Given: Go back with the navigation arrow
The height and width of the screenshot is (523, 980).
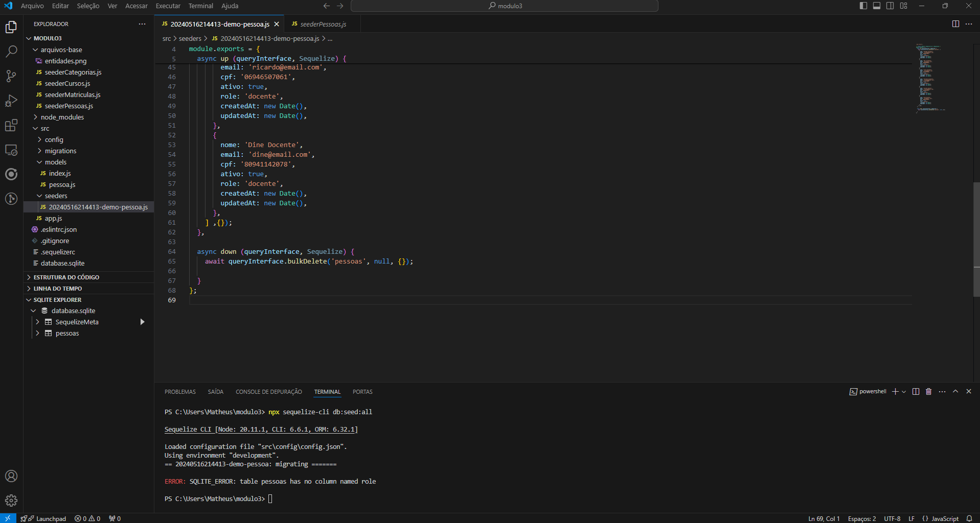Looking at the screenshot, I should [x=327, y=6].
